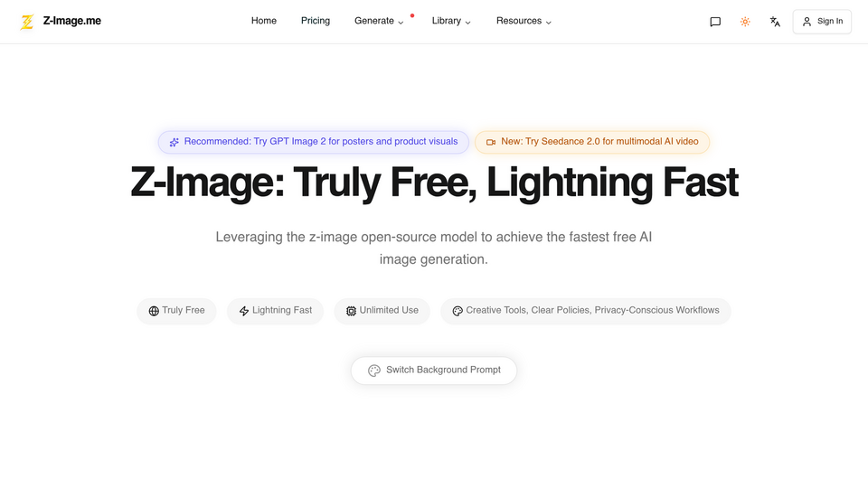Click the sparkle icon in Recommended banner
The width and height of the screenshot is (868, 488).
point(174,142)
